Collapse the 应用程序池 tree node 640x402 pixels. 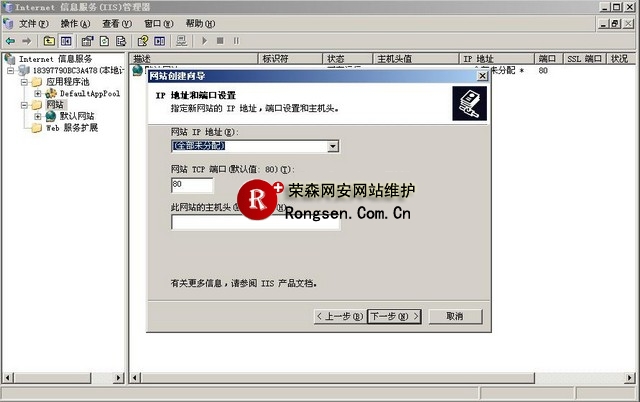[24, 82]
